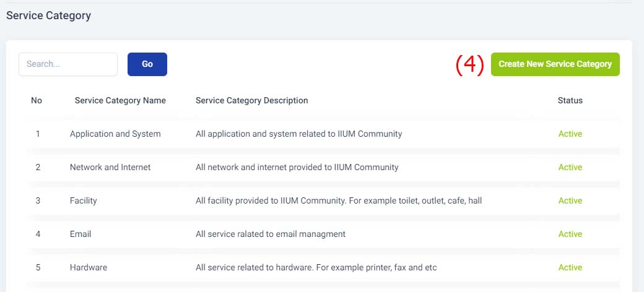Click the blue Go button
This screenshot has width=644, height=292.
coord(147,64)
